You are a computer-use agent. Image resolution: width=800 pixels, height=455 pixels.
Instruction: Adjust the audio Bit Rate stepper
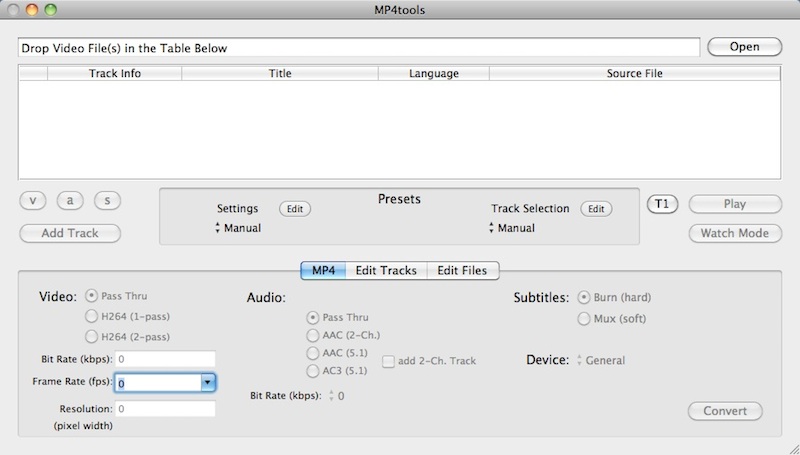[331, 396]
